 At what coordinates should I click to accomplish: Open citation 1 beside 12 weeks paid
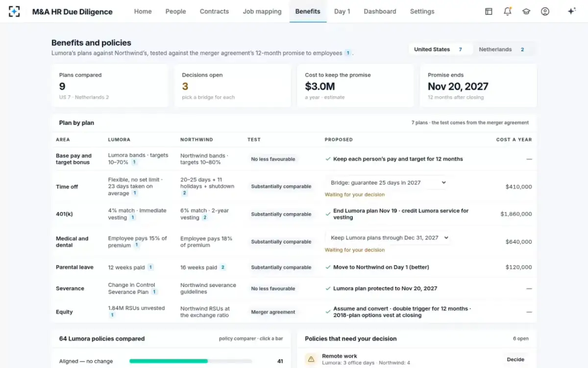[150, 267]
